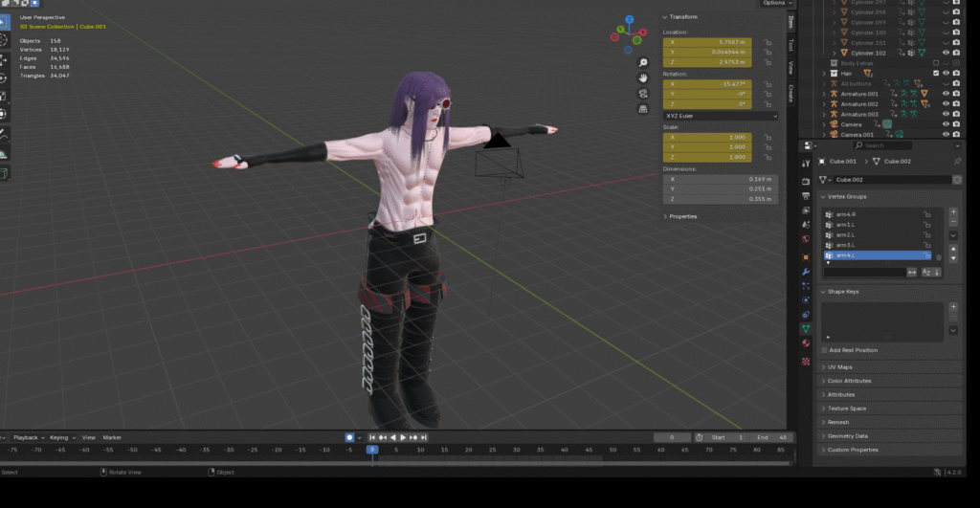Open the Playback menu in timeline
980x508 pixels.
25,437
